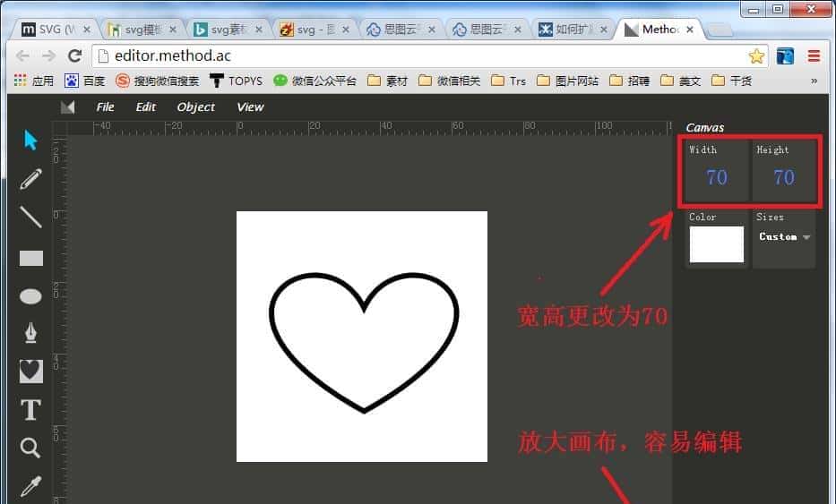Open the 微信公众平台 bookmark

click(x=315, y=81)
